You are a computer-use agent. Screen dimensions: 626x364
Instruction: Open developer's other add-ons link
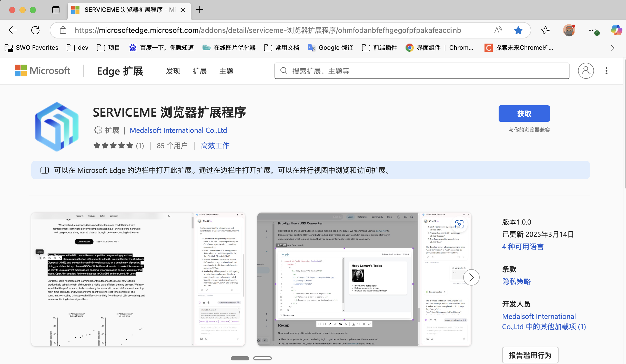[x=544, y=321]
